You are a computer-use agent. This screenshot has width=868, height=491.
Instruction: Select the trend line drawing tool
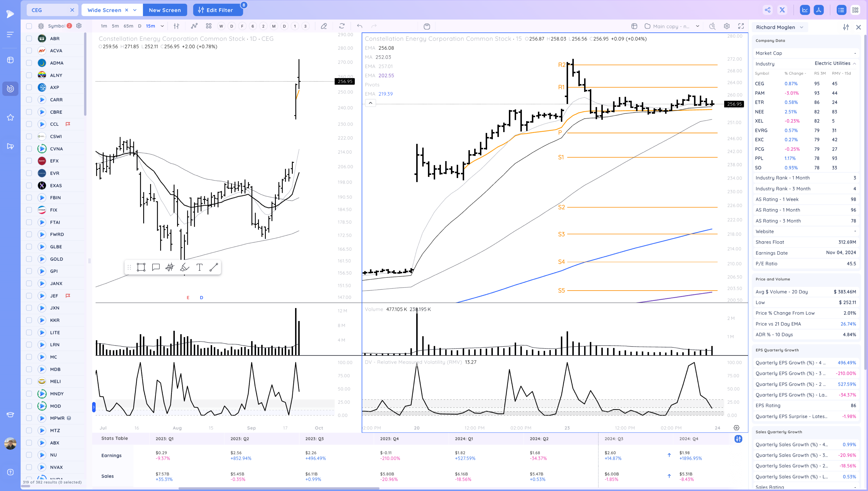pyautogui.click(x=214, y=267)
